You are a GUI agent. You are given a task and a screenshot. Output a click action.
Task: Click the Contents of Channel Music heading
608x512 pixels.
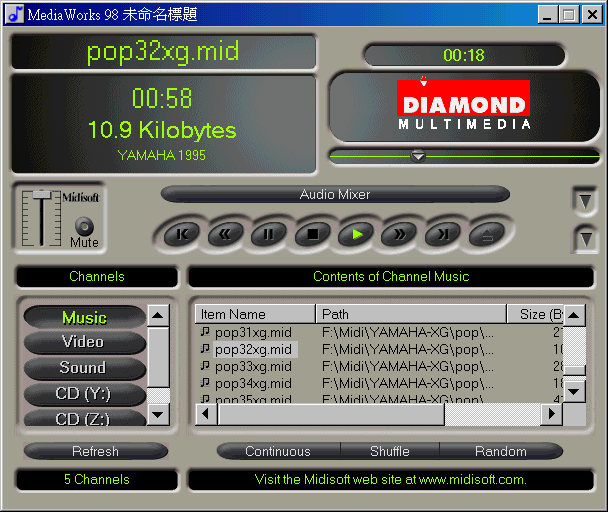pyautogui.click(x=391, y=277)
